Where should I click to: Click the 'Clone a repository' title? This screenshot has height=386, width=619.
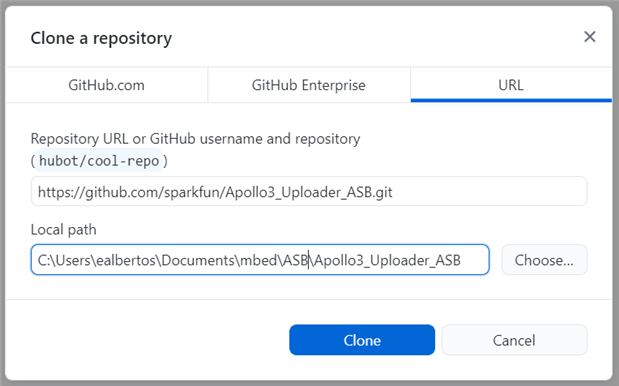(x=101, y=38)
